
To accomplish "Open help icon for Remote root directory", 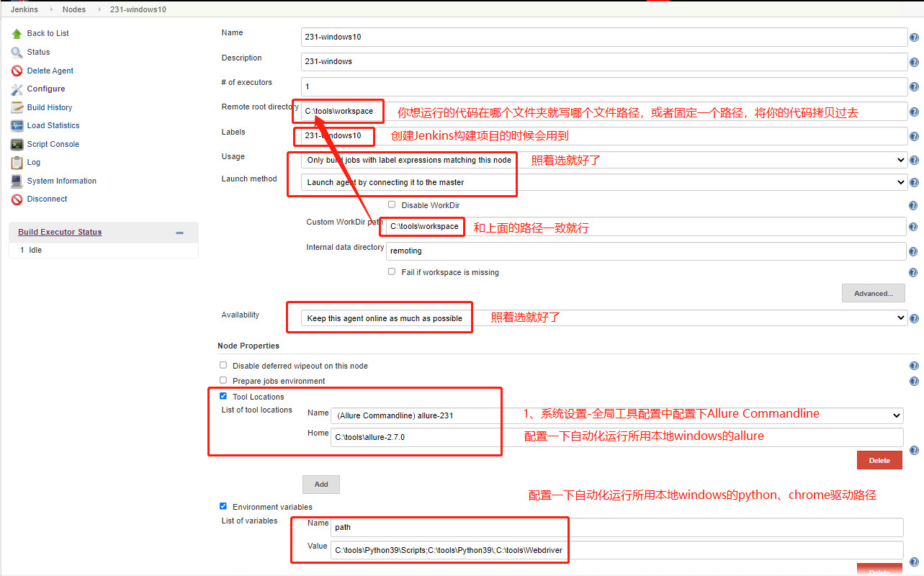I will 914,112.
